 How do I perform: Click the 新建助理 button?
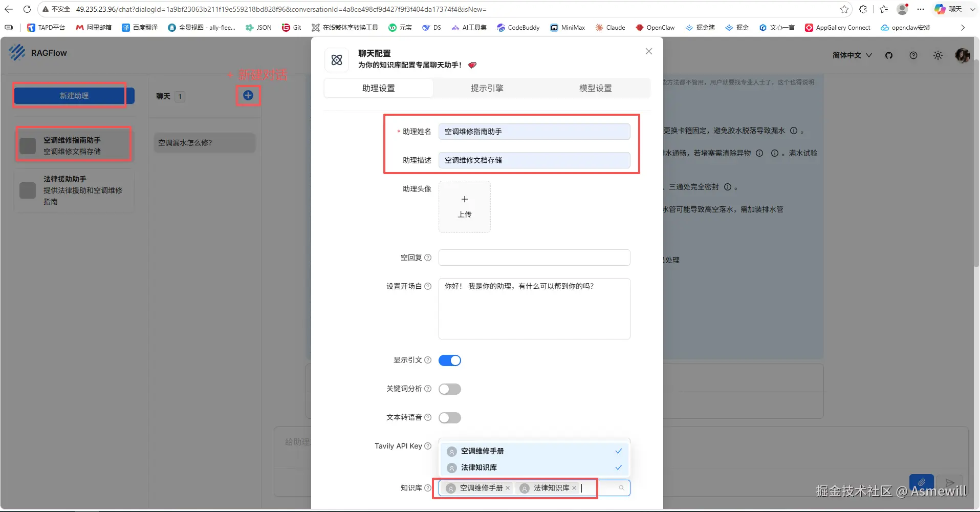pyautogui.click(x=74, y=96)
